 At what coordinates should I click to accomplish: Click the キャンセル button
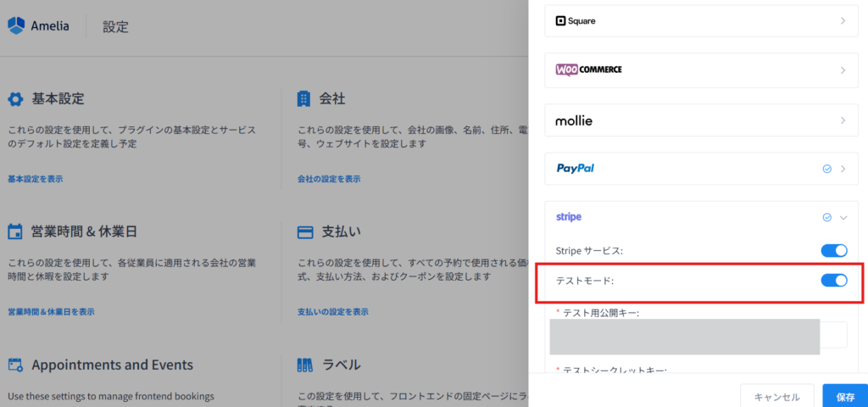pyautogui.click(x=777, y=396)
